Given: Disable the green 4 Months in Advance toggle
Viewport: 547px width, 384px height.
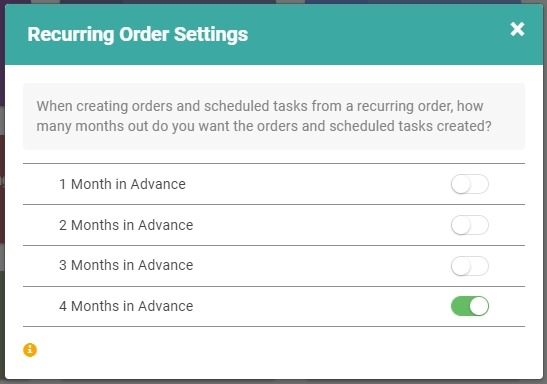Looking at the screenshot, I should coord(470,306).
